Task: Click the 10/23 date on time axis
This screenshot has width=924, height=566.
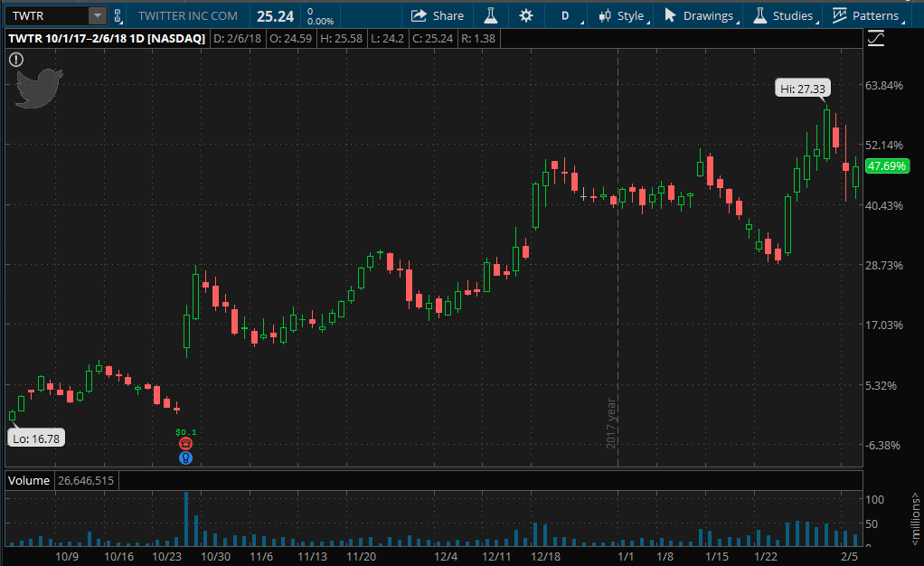Action: click(166, 557)
